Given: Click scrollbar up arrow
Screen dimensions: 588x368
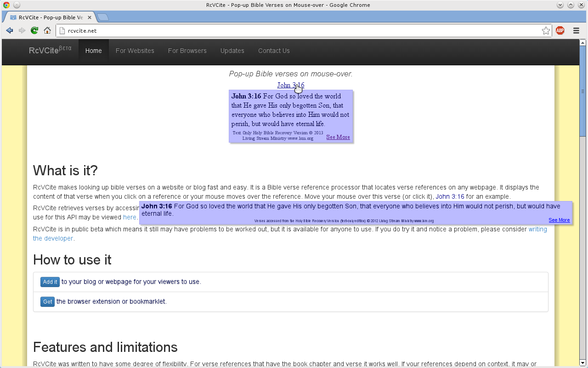Looking at the screenshot, I should [x=583, y=43].
